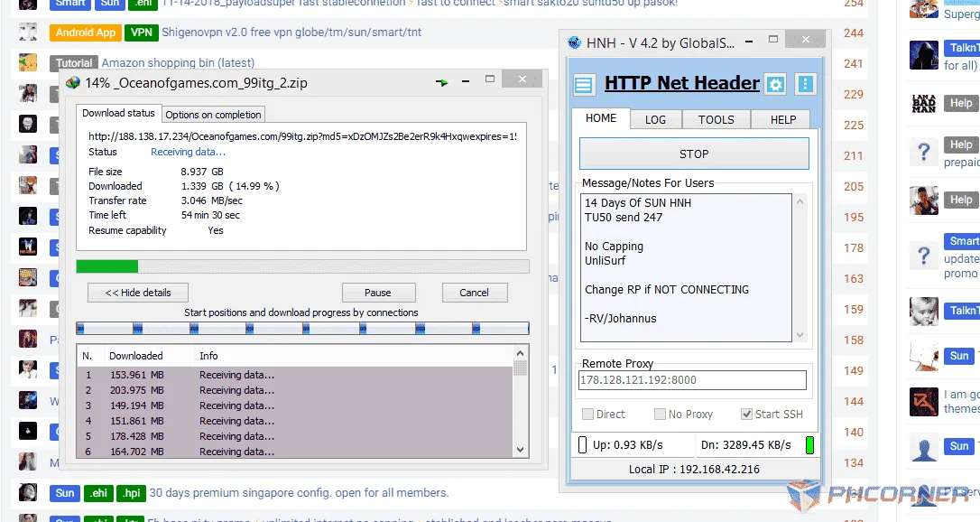Click the Info column header
The height and width of the screenshot is (522, 980).
click(208, 356)
